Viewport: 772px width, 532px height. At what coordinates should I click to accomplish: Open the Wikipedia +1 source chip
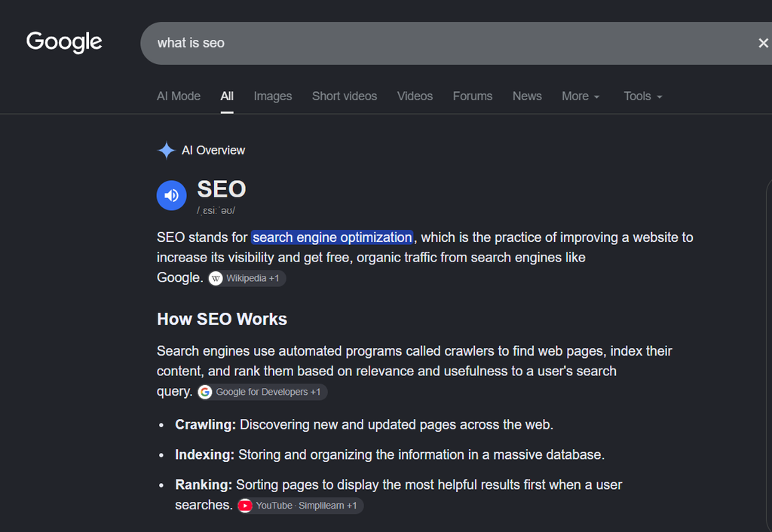[247, 278]
